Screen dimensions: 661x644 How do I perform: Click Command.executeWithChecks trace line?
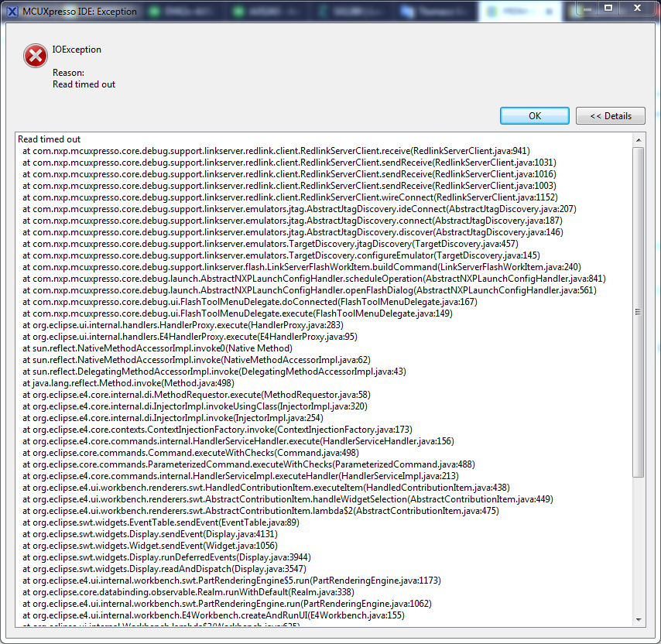190,453
